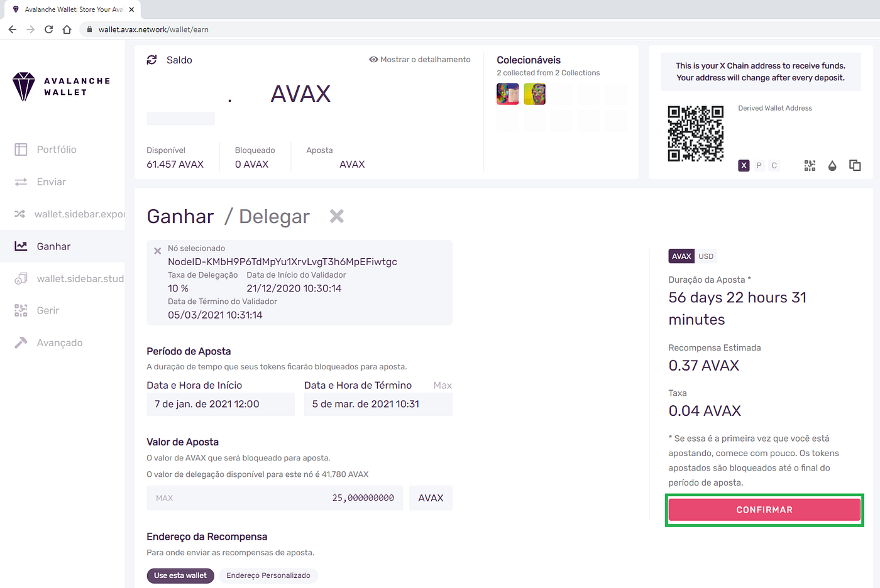Image resolution: width=880 pixels, height=588 pixels.
Task: Click the NodeID-KMbH9P6TdMpYu1XrvLvgT3h6MpEFiwtgc text
Action: 282,262
